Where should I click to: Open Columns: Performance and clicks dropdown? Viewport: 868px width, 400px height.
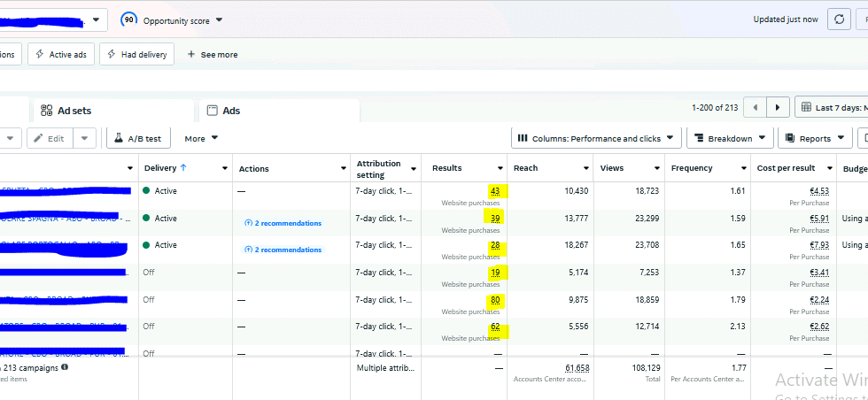click(599, 138)
